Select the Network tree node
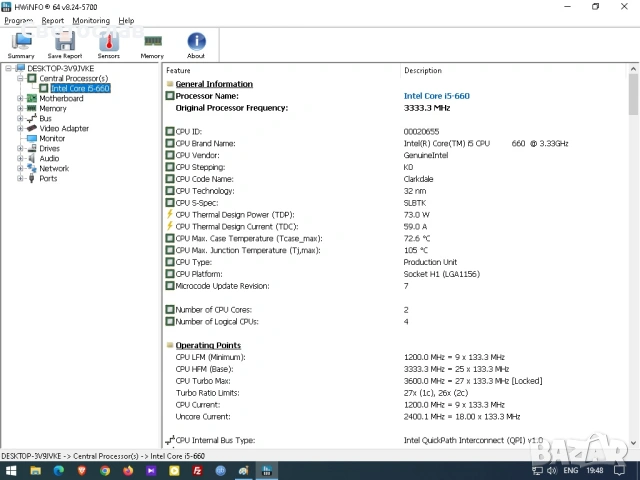This screenshot has width=640, height=480. point(54,169)
